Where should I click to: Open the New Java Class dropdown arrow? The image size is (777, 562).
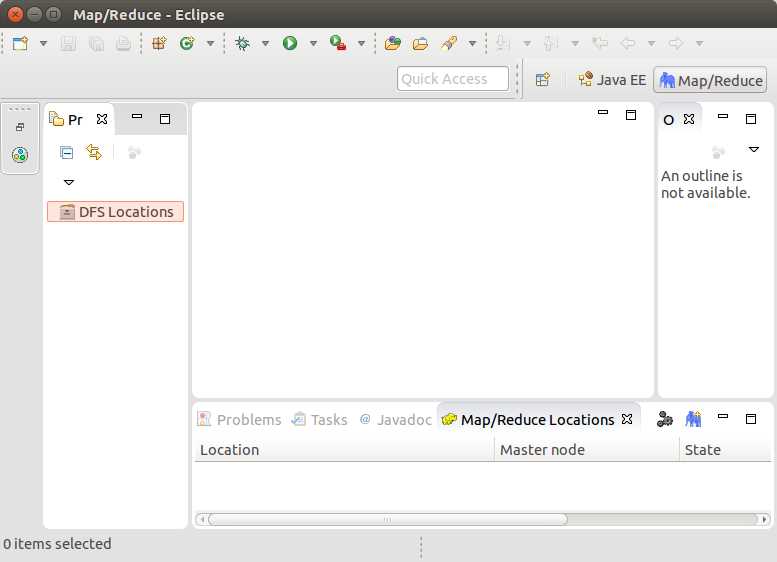(211, 44)
